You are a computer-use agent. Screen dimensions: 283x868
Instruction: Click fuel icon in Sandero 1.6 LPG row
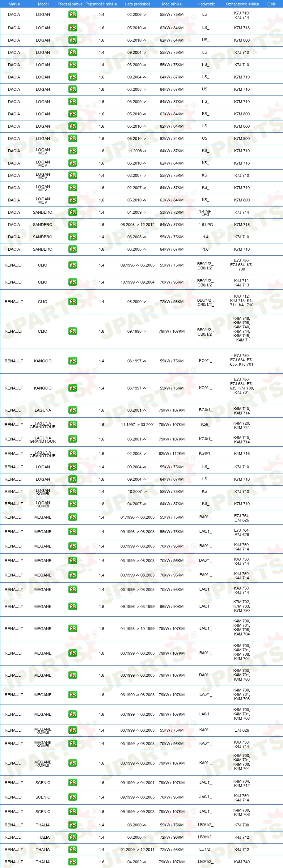[x=72, y=225]
